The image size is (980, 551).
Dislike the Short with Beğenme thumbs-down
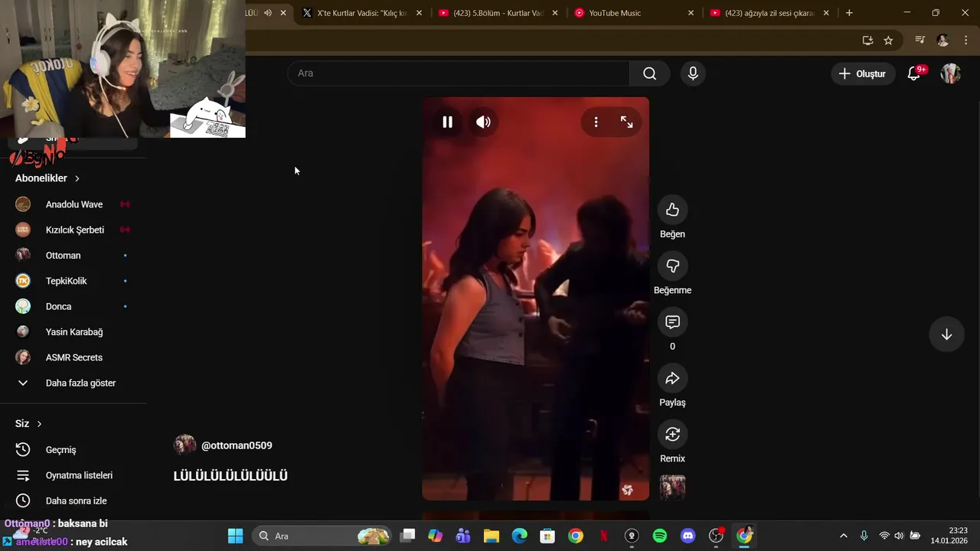click(672, 266)
